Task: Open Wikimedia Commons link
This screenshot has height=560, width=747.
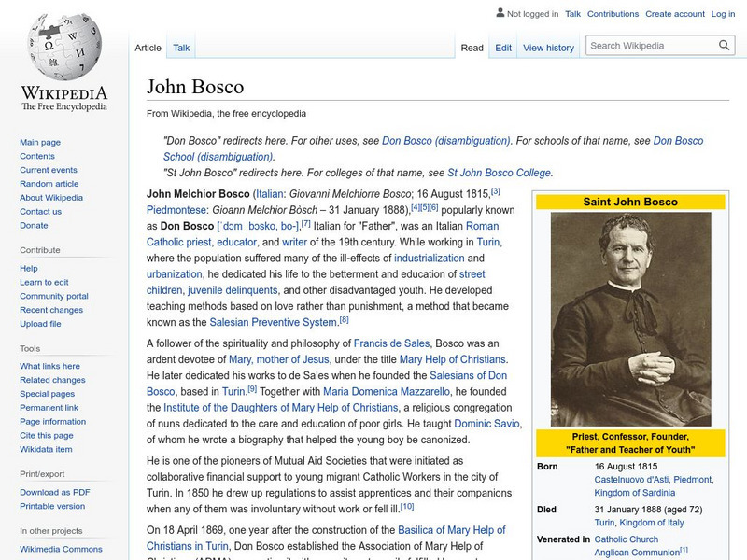Action: (61, 549)
